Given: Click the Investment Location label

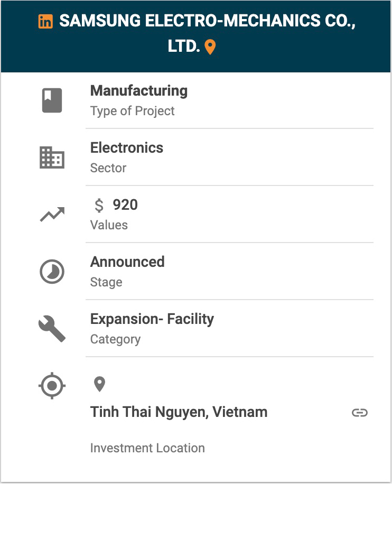Looking at the screenshot, I should (147, 448).
